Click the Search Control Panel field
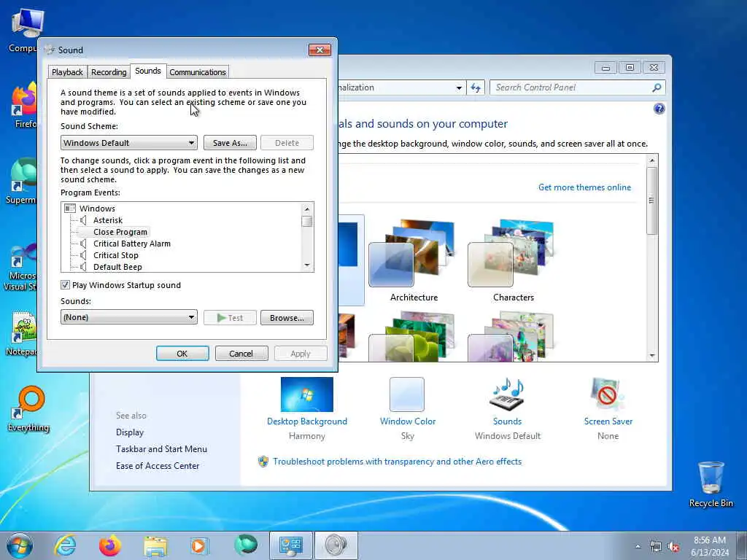 click(x=572, y=87)
